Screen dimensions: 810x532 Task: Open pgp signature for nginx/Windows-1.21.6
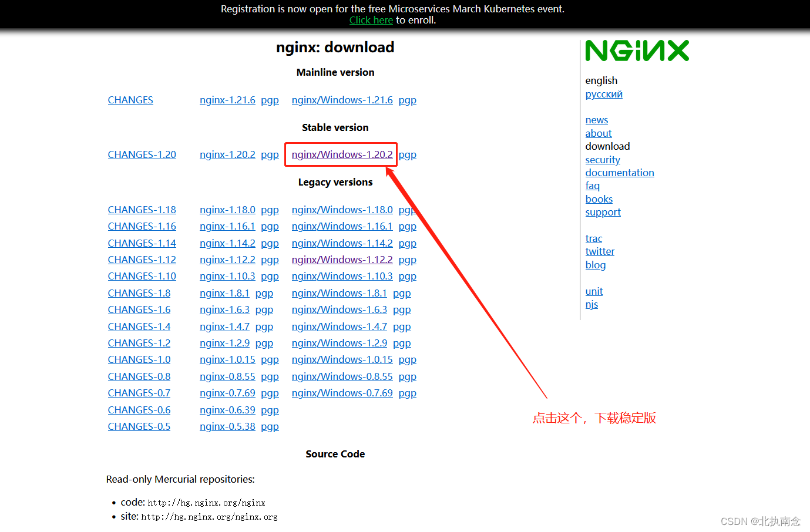point(407,100)
